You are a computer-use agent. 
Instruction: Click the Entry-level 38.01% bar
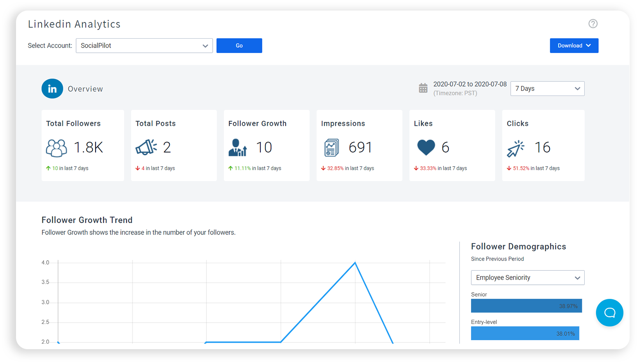[525, 334]
